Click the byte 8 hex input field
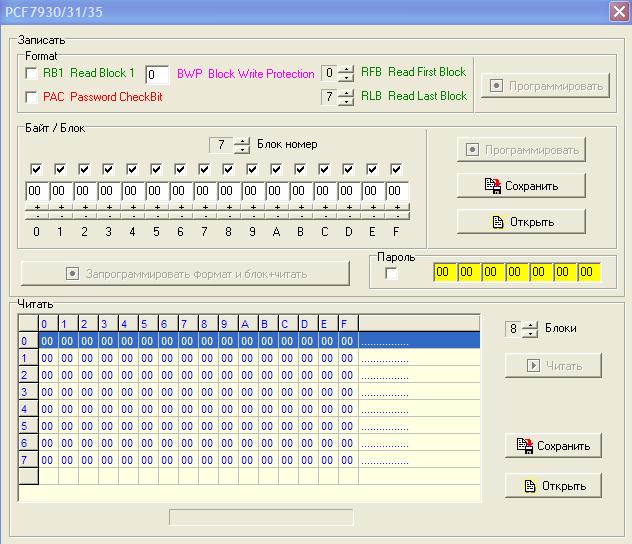Screen dimensions: 632x544 (x=229, y=191)
